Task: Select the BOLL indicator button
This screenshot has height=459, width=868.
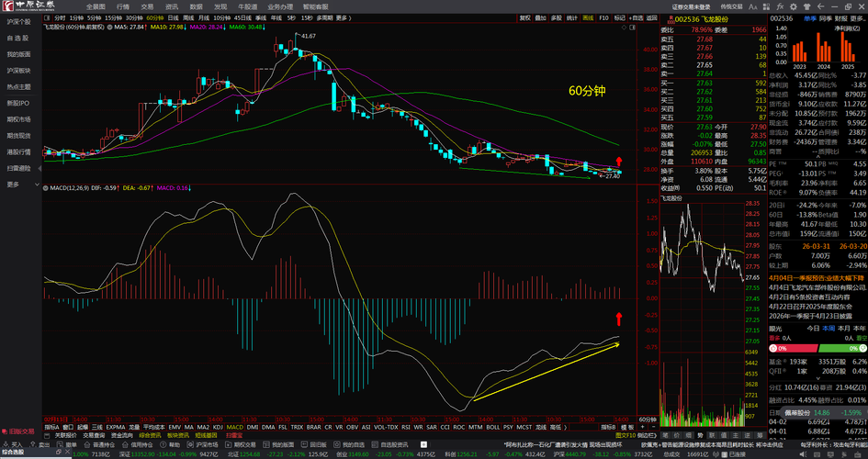Action: [x=492, y=427]
